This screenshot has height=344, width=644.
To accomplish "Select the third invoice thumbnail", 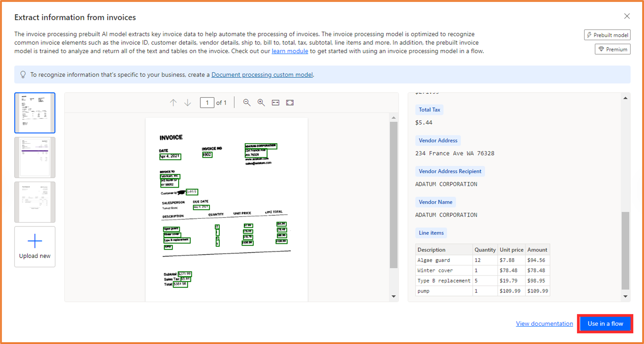I will coord(35,202).
